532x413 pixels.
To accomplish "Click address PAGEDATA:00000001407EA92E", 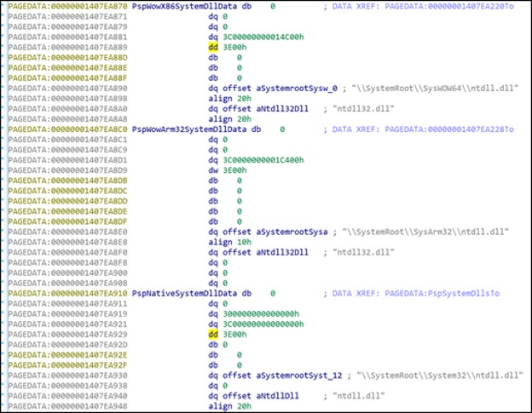I will click(68, 355).
